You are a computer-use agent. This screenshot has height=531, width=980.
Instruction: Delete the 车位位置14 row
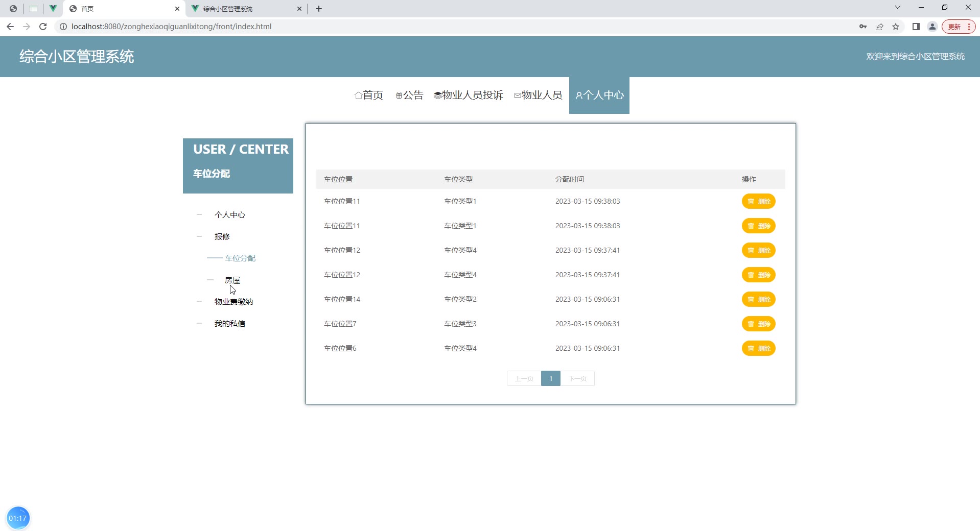tap(758, 299)
